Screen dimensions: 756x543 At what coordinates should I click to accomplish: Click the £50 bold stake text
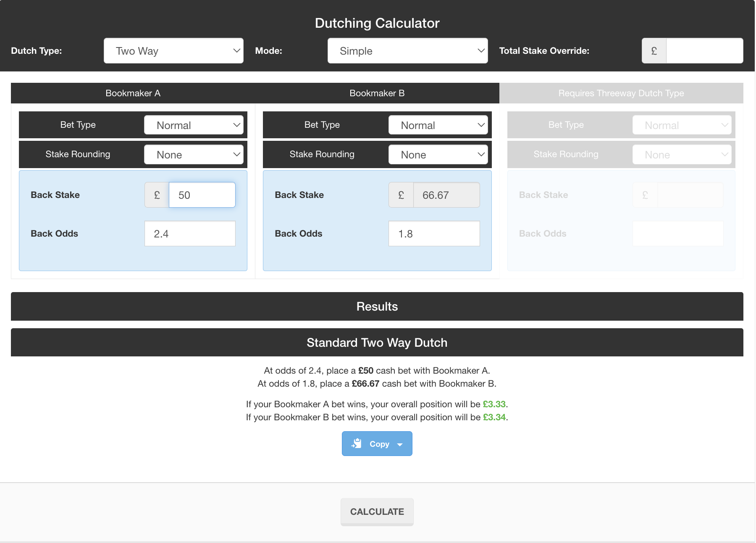pos(366,371)
